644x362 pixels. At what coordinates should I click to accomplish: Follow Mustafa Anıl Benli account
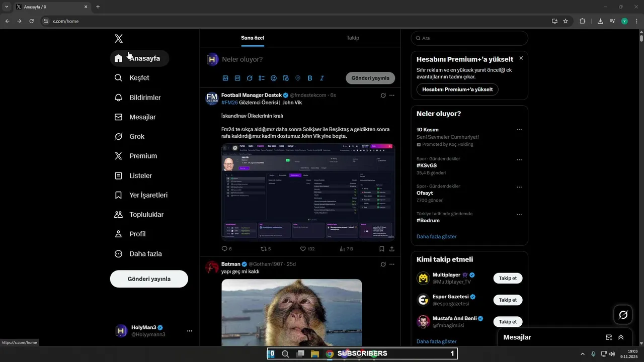[508, 322]
